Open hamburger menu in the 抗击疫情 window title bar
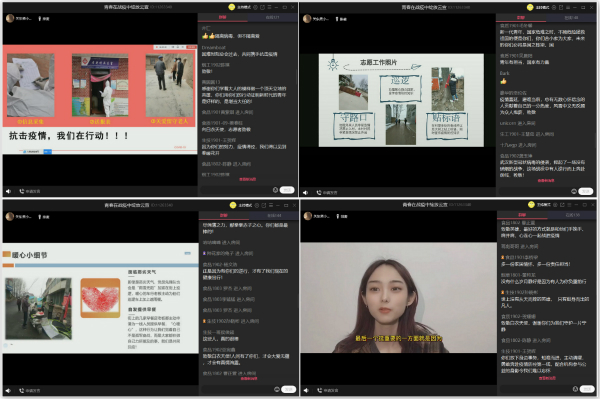 pos(269,7)
